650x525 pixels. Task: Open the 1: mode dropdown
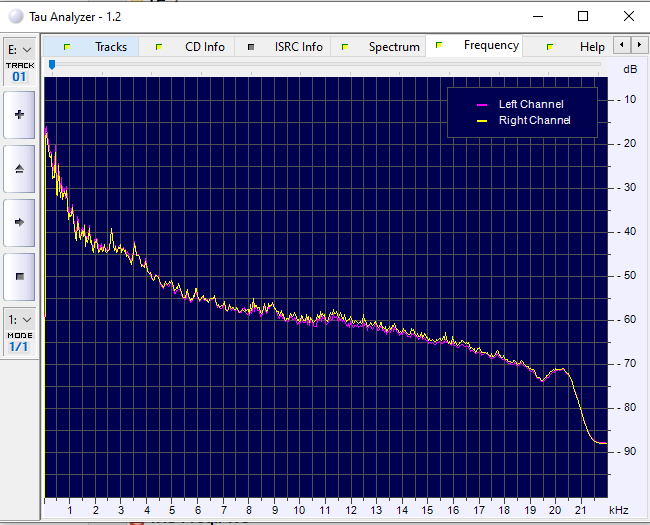click(x=19, y=320)
